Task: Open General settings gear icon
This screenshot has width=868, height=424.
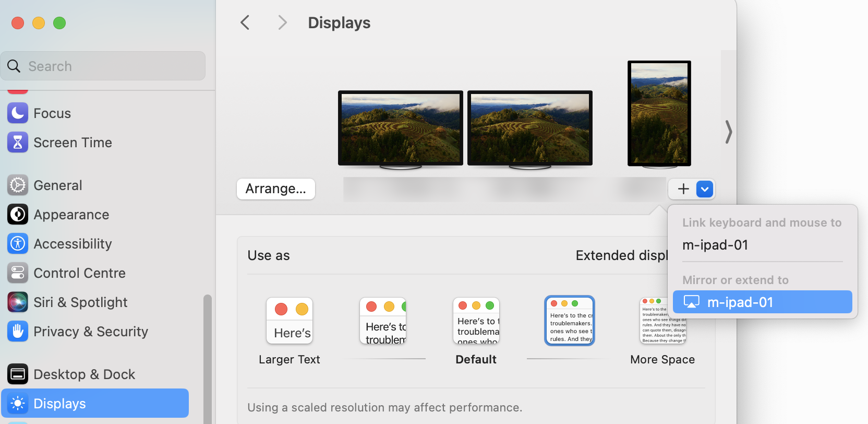Action: 18,185
